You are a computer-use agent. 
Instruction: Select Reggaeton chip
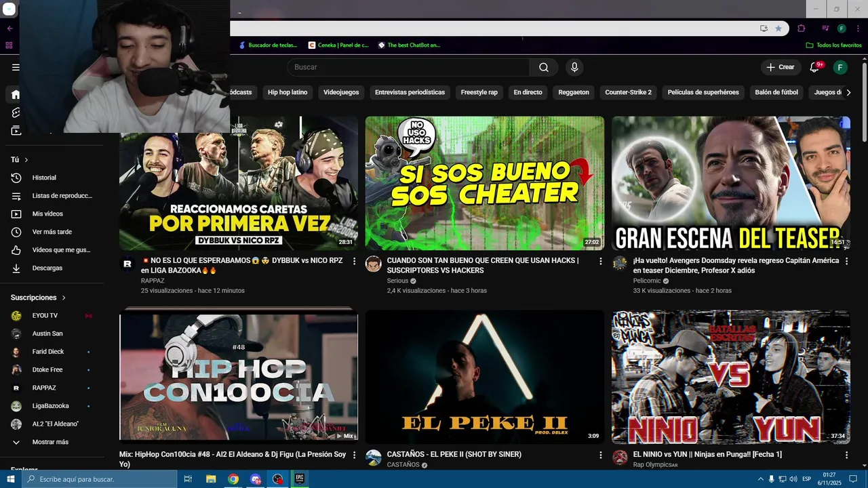574,92
